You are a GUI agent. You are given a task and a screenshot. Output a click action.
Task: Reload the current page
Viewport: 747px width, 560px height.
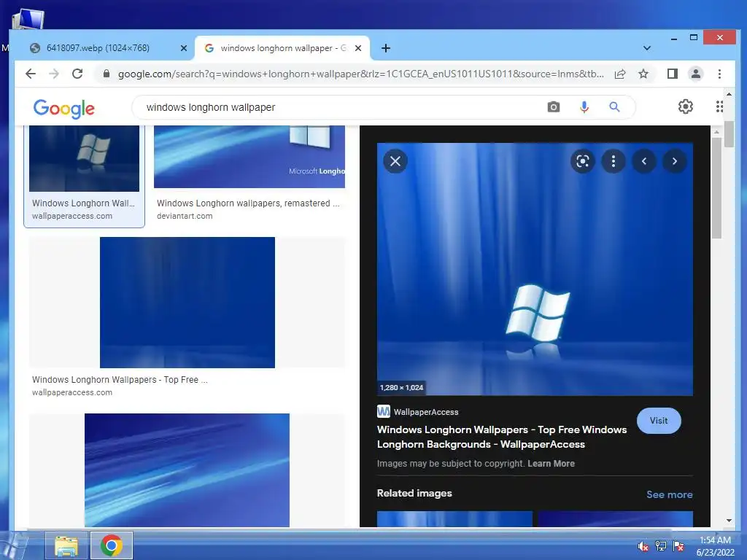(x=77, y=74)
